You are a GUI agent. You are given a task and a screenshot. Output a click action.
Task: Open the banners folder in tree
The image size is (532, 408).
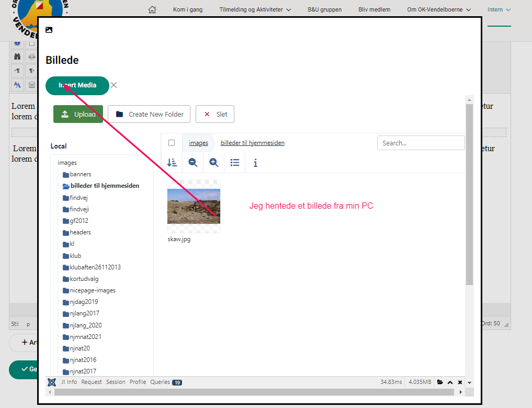tap(80, 174)
